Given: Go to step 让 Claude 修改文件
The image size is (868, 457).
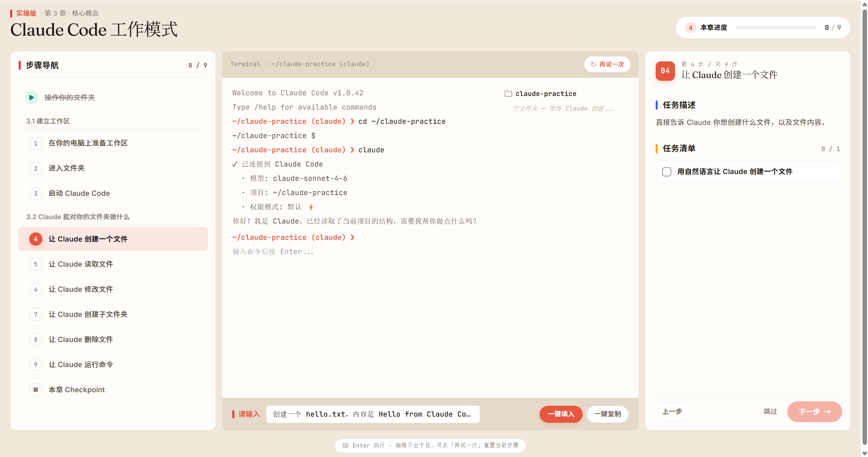Looking at the screenshot, I should (113, 289).
